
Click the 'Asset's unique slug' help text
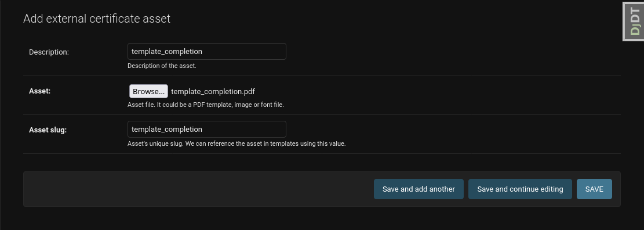click(x=237, y=144)
